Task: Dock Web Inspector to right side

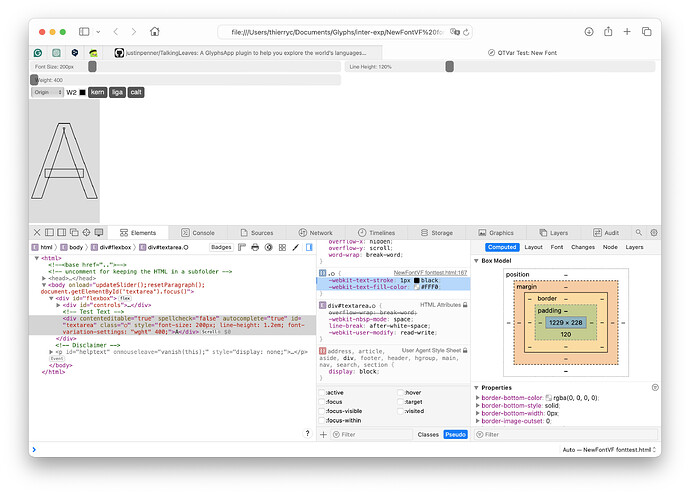Action: coord(62,232)
